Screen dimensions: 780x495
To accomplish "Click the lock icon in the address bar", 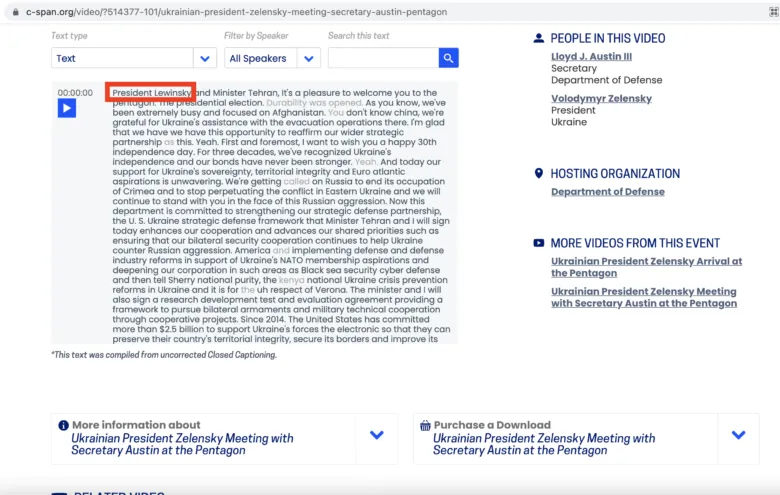I will (x=15, y=12).
